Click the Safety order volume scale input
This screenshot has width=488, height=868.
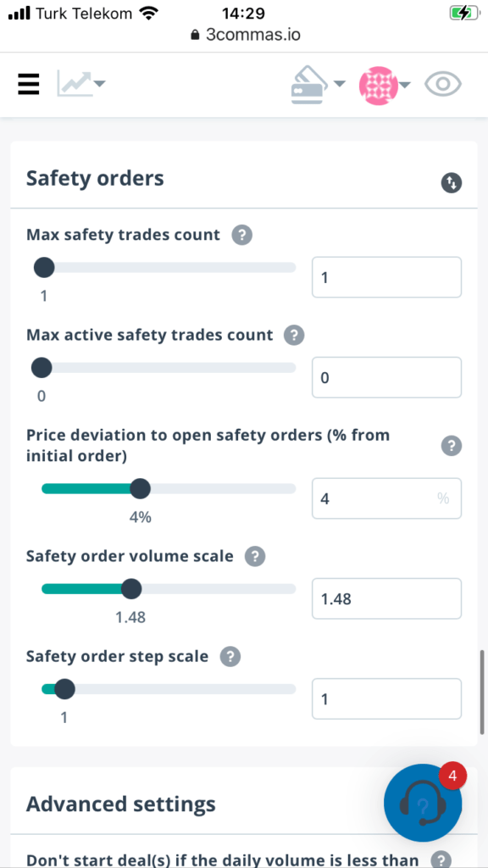pos(386,598)
